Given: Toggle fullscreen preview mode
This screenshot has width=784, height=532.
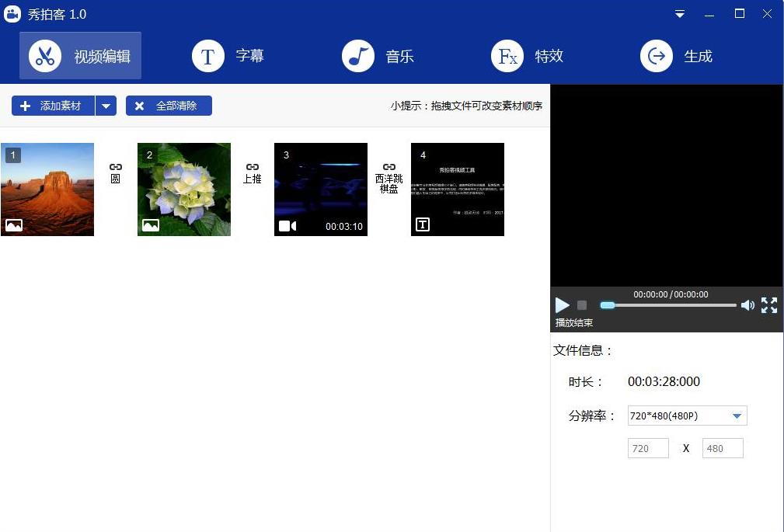Looking at the screenshot, I should click(769, 305).
